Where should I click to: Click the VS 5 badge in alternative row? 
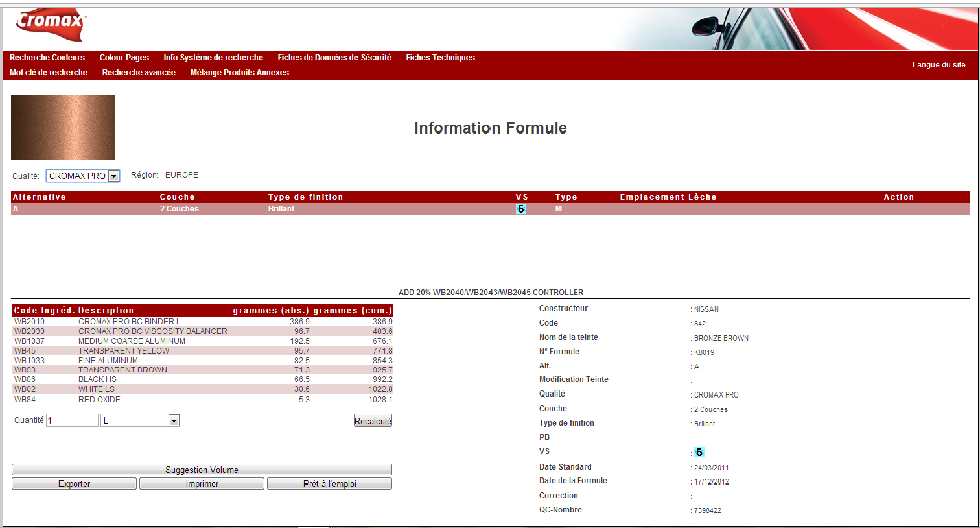tap(520, 209)
